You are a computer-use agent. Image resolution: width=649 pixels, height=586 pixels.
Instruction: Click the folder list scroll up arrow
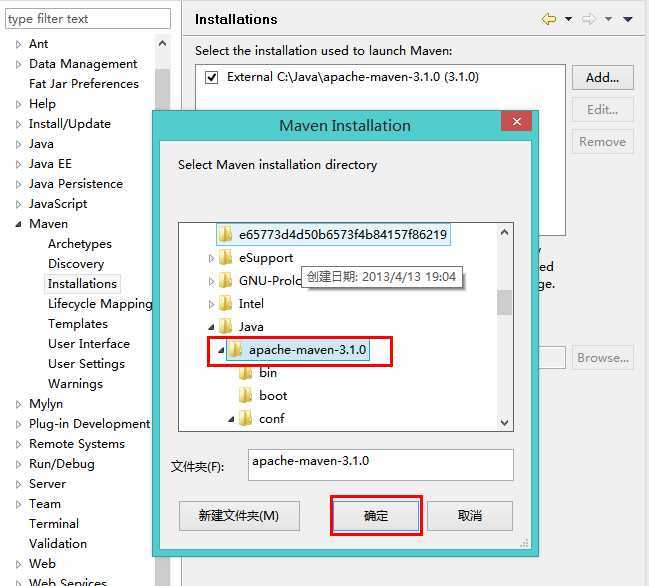(x=504, y=233)
